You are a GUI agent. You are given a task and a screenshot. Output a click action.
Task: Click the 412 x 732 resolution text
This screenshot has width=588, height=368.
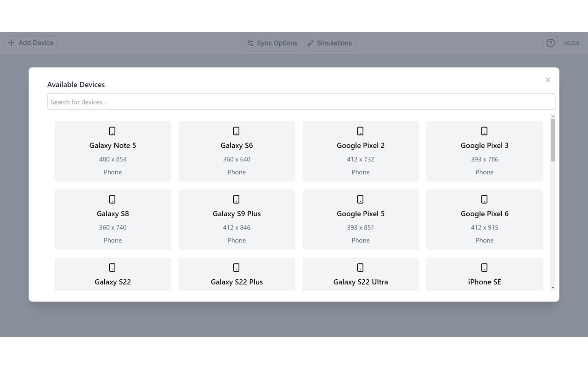(361, 159)
